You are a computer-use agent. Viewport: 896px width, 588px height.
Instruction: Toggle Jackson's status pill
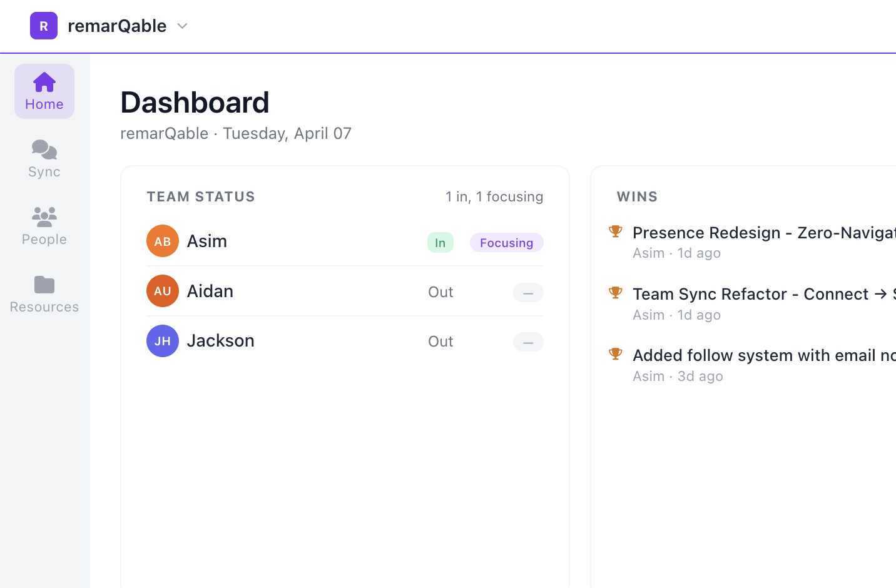tap(527, 342)
